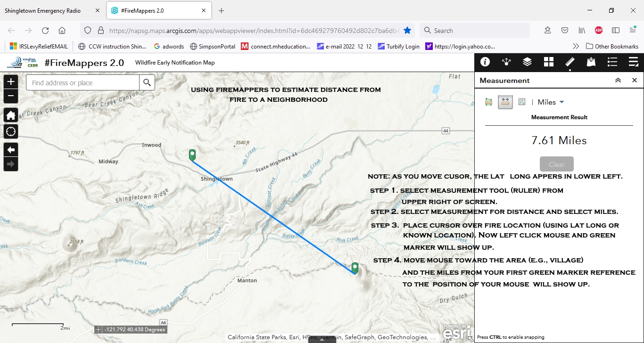Open the Layer List tool
Image resolution: width=644 pixels, height=343 pixels.
pyautogui.click(x=527, y=62)
